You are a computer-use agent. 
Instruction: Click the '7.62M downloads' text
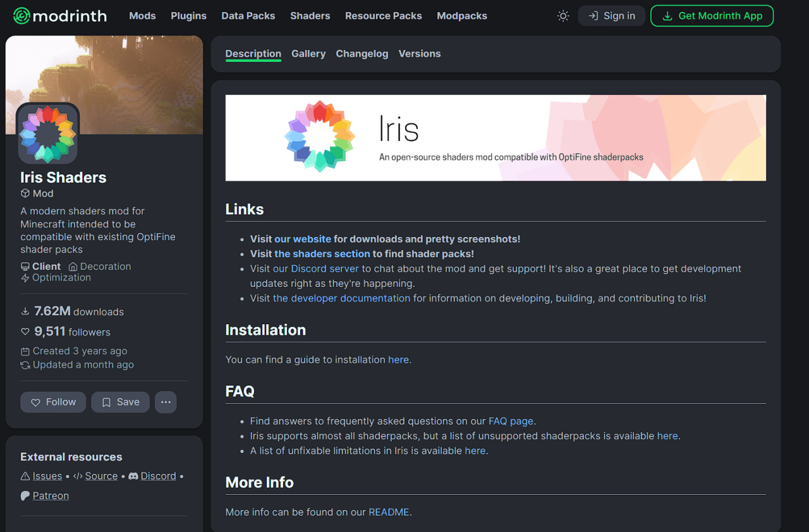(79, 311)
